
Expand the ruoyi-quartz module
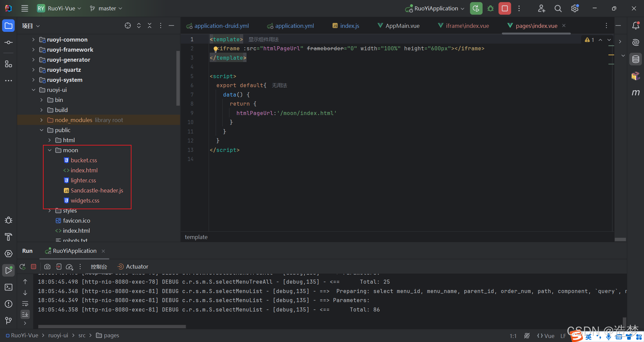point(33,70)
